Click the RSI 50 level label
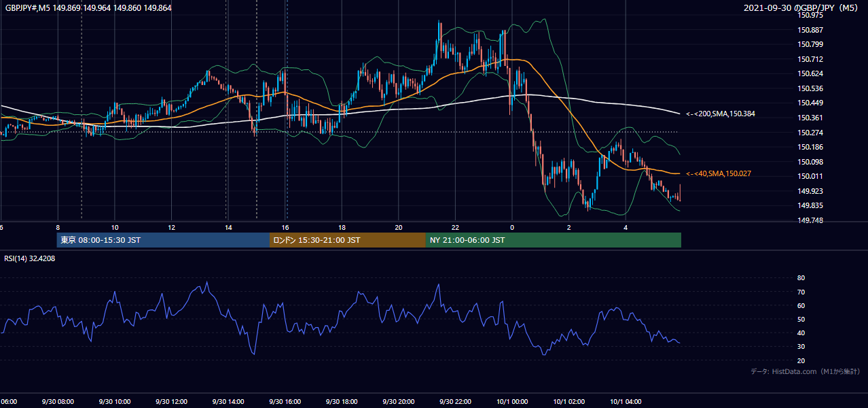Screen dimensions: 868x408 click(x=801, y=319)
